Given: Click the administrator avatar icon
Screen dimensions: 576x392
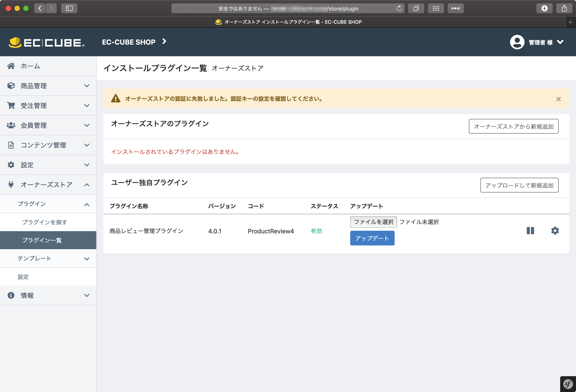Looking at the screenshot, I should click(517, 42).
